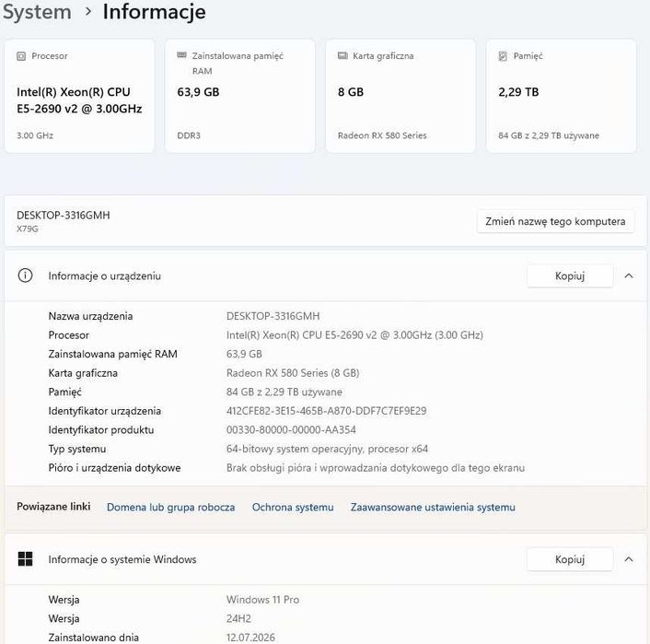The width and height of the screenshot is (650, 644).
Task: Collapse the Informacje o urządzeniu section
Action: pyautogui.click(x=629, y=275)
